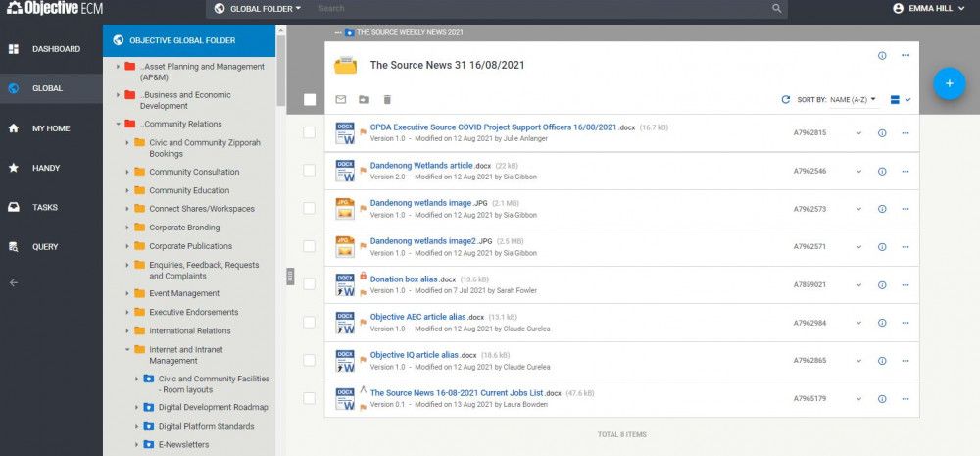Check the Objective IQ article alias row
Viewport: 980px width, 456px height.
(310, 360)
